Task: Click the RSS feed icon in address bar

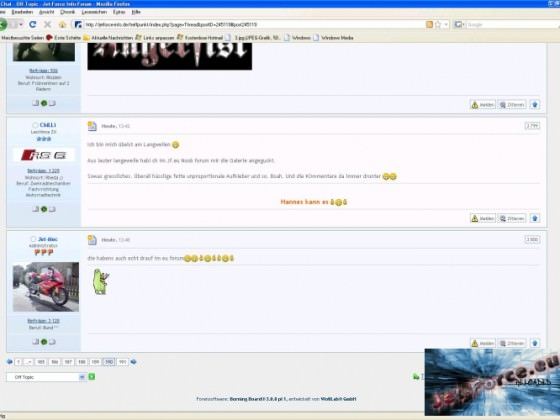Action: [429, 24]
